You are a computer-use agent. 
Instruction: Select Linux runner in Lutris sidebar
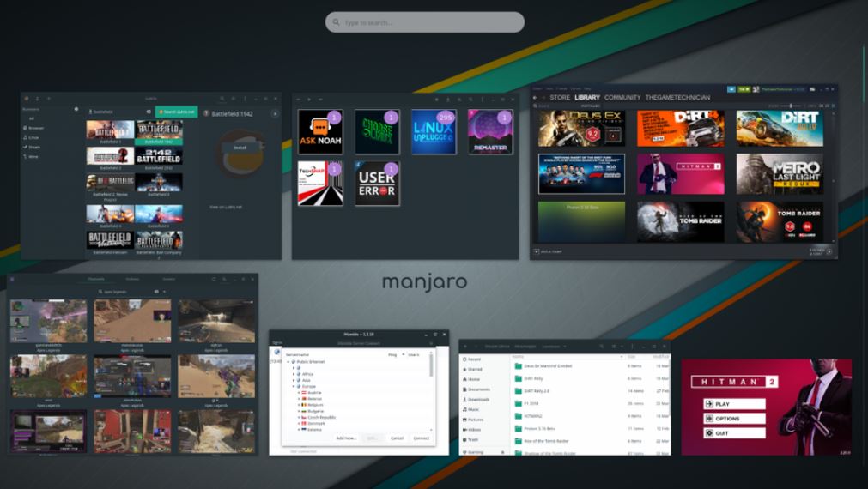click(32, 137)
